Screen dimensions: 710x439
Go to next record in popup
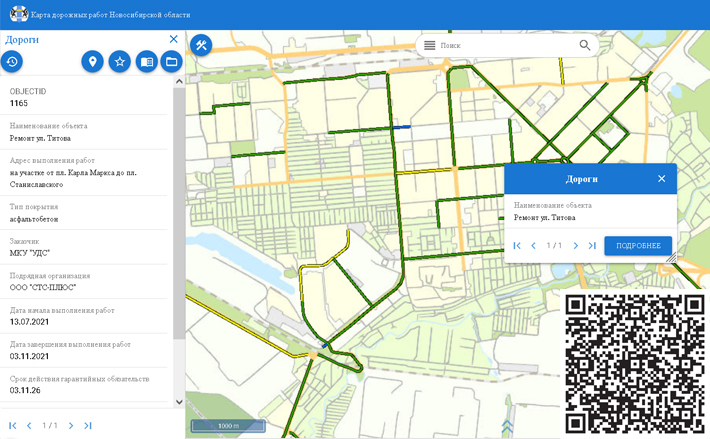point(576,246)
